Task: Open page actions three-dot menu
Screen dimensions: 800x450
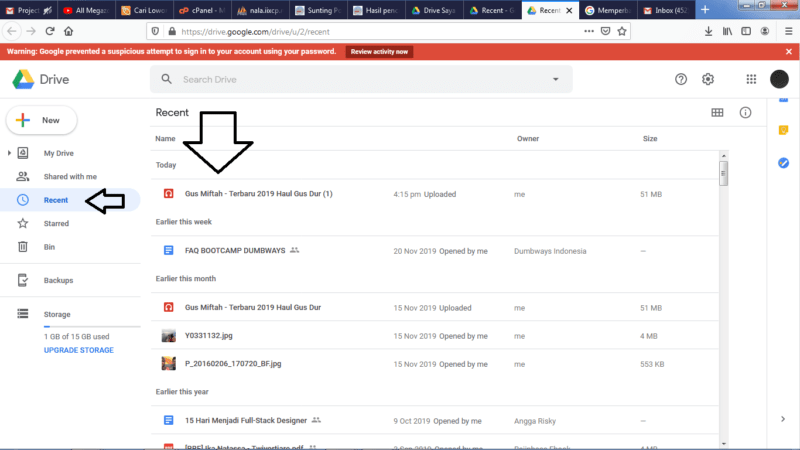Action: coord(589,31)
